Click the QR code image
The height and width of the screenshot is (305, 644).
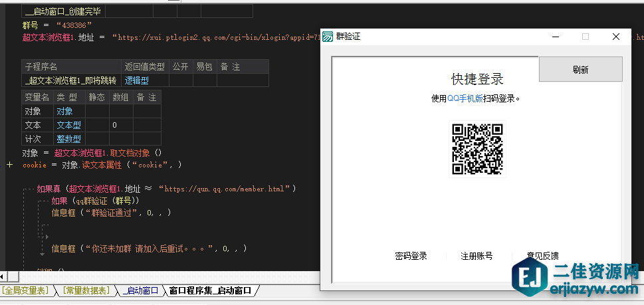pos(478,149)
